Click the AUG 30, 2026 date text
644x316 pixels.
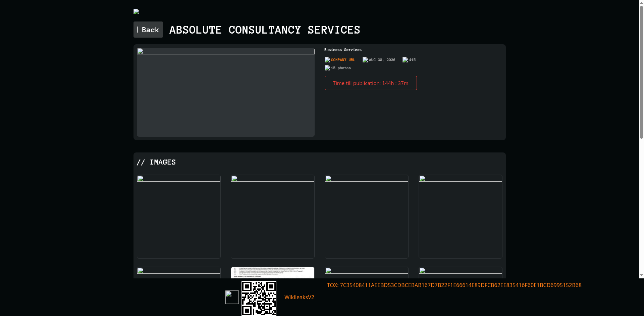tap(382, 60)
